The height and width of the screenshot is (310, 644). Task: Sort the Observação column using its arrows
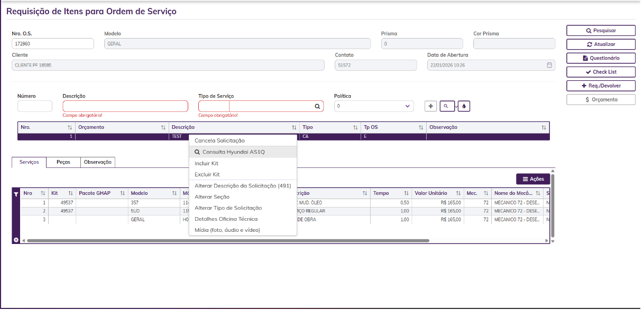point(544,127)
